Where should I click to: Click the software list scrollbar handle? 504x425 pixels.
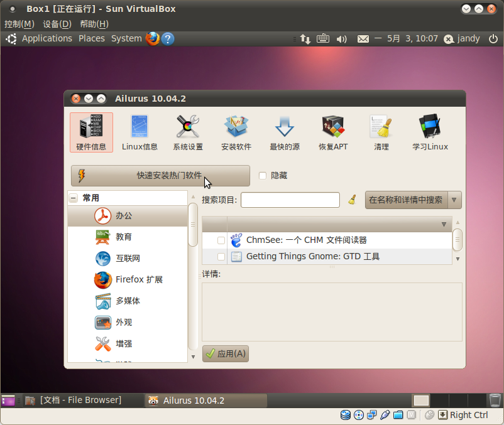click(x=457, y=240)
